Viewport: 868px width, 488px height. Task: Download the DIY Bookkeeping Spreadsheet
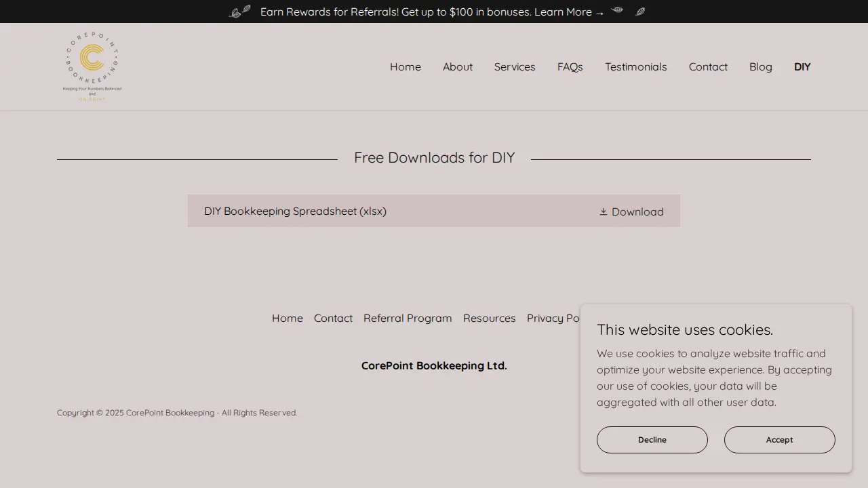434,211
